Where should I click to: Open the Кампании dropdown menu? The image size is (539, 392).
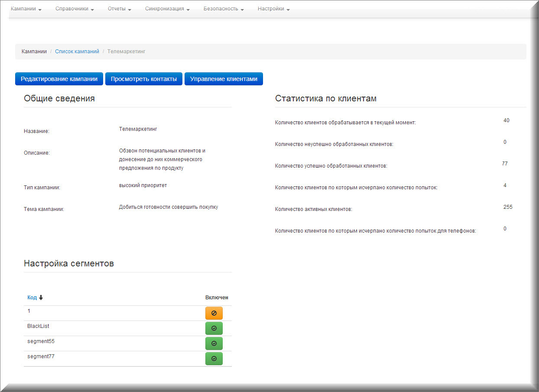point(26,9)
